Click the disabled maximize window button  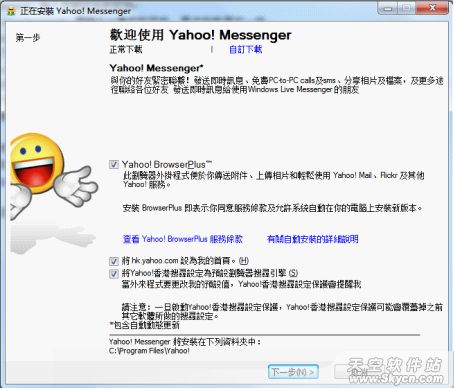point(407,8)
